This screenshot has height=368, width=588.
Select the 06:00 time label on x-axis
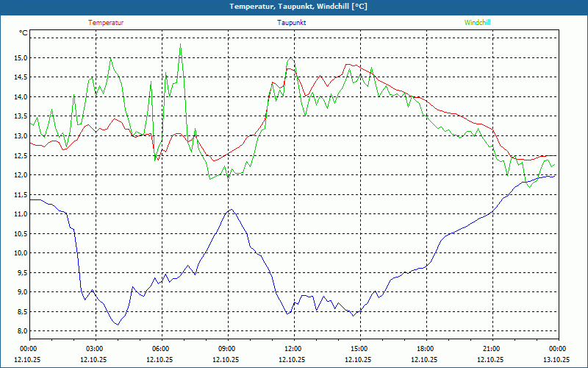point(161,349)
